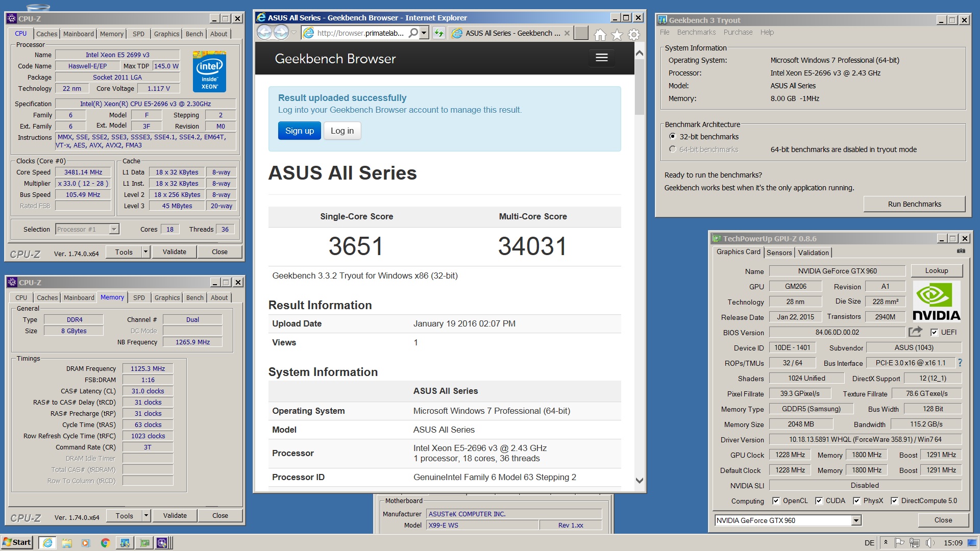Click the NVIDIA logo in GPU-Z
This screenshot has width=980, height=551.
tap(937, 301)
